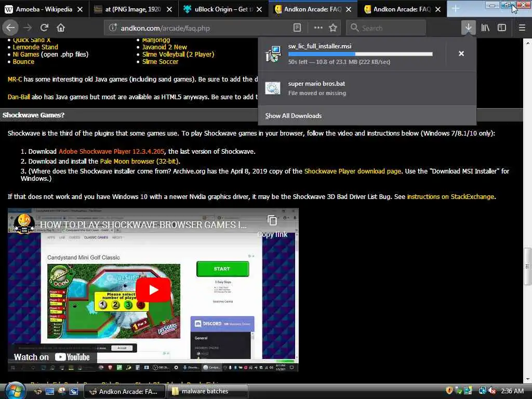Open the Lemonde Stand game link

click(x=35, y=47)
